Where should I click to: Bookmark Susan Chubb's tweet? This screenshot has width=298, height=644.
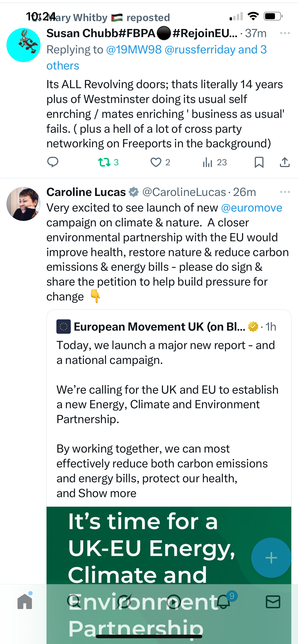[x=259, y=162]
